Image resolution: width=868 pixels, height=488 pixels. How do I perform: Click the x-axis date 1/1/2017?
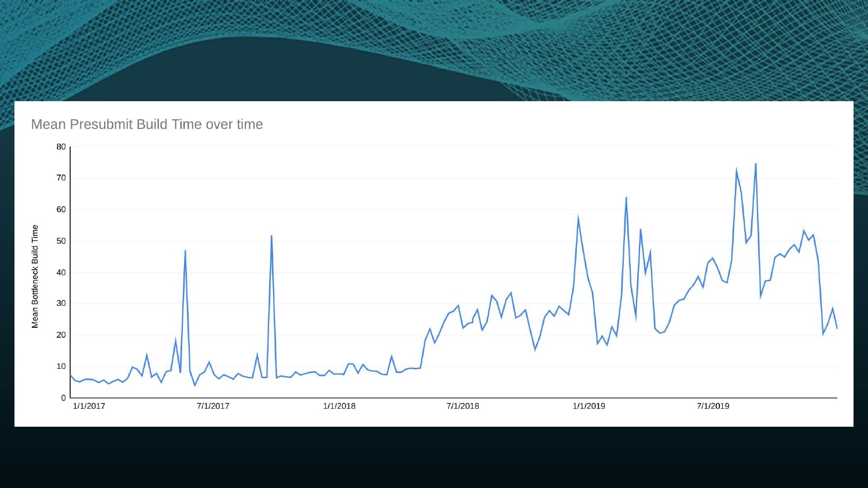(89, 406)
